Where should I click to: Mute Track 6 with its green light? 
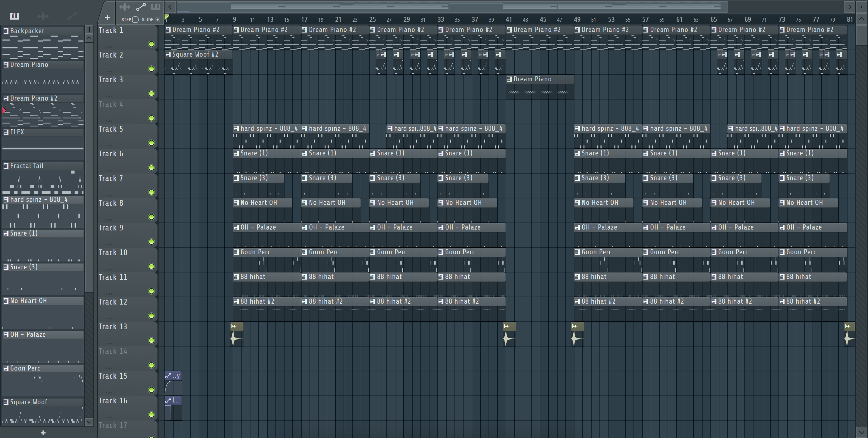point(152,167)
